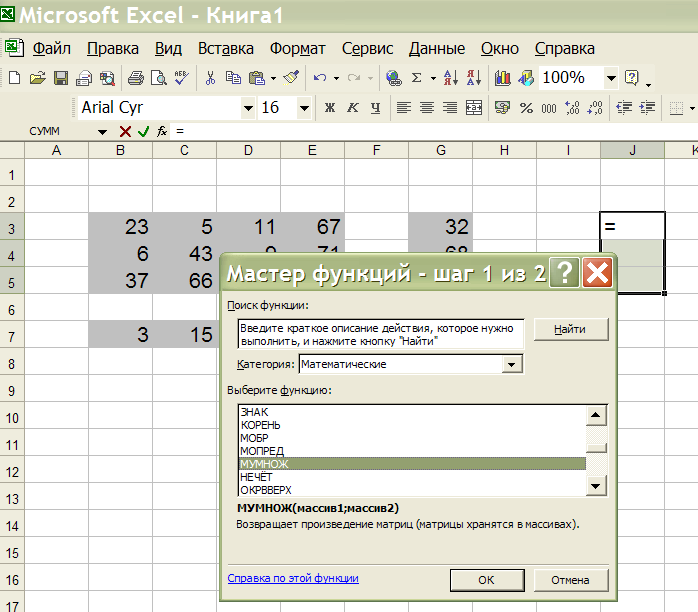Viewport: 698px width, 612px height.
Task: Cut selection with the scissors icon
Action: [x=210, y=78]
